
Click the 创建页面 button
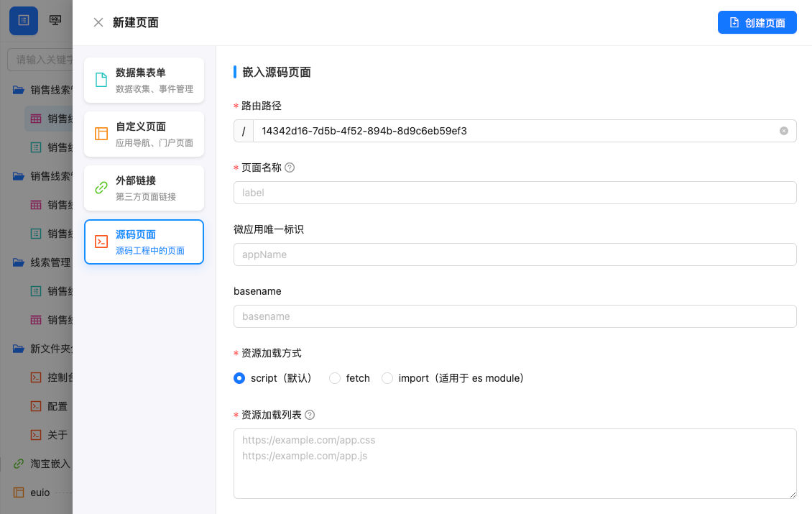(757, 22)
